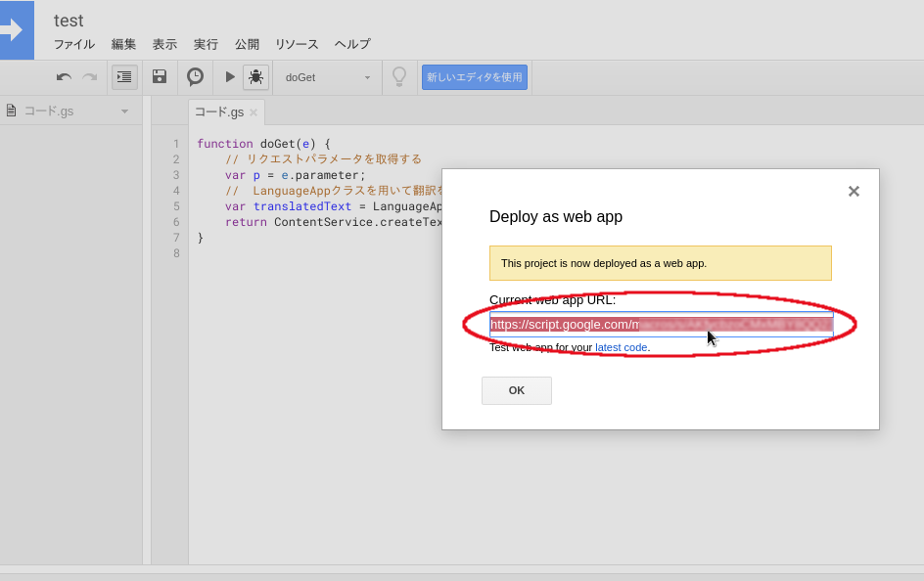The image size is (924, 581).
Task: Undo the last edit
Action: 64,76
